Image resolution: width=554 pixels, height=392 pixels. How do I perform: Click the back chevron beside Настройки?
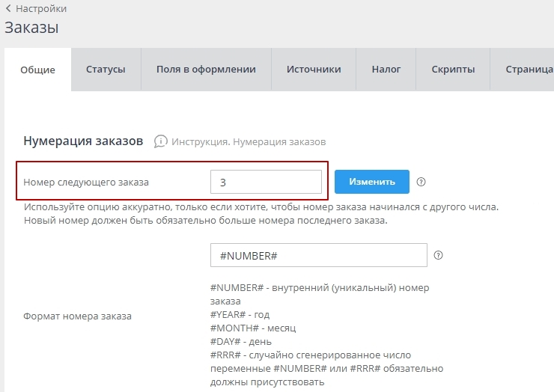click(x=8, y=8)
